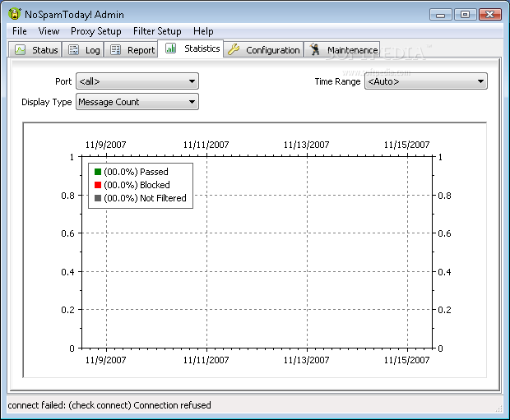Click the '(00.0%) Not Filtered' legend text
510x420 pixels.
(x=145, y=198)
